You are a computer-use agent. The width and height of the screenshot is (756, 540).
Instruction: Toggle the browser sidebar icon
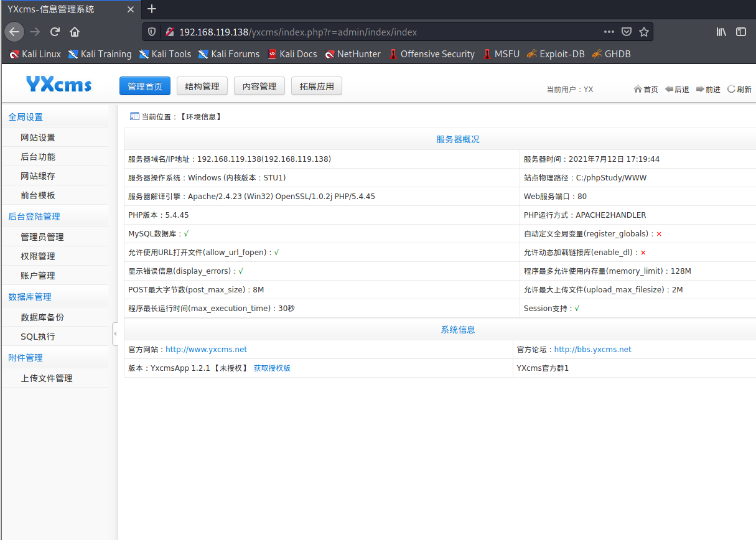[x=741, y=32]
